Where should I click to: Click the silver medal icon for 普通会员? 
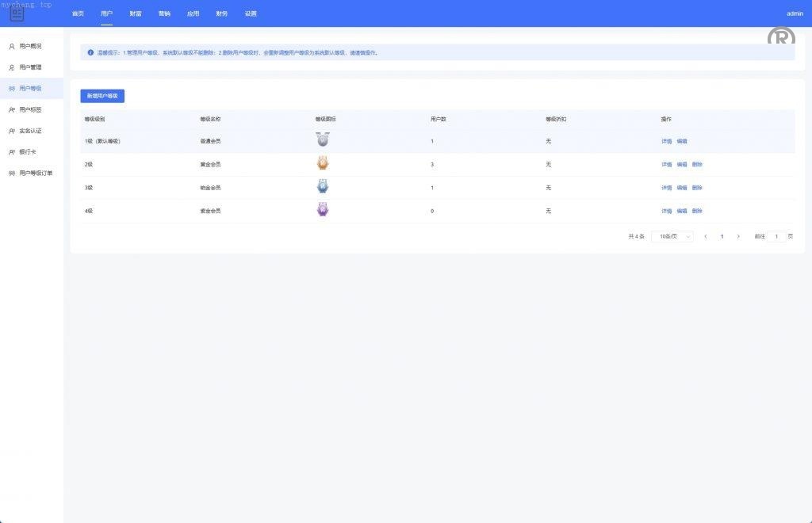point(322,140)
